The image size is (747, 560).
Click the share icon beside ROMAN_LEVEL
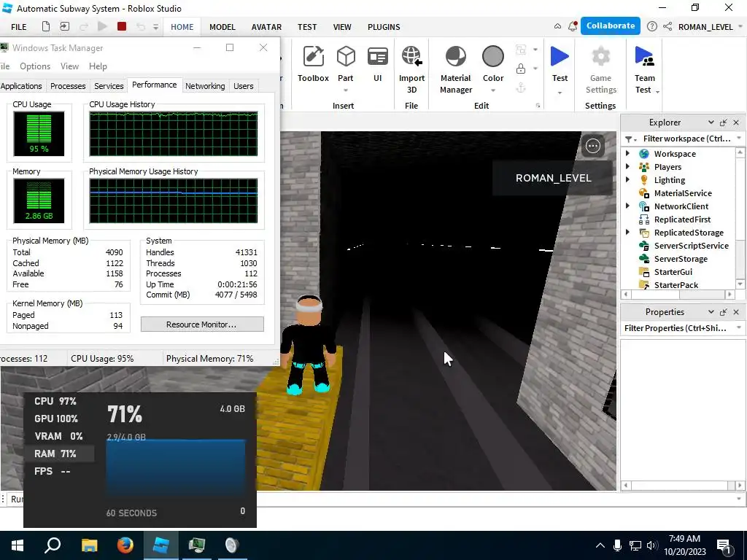pyautogui.click(x=667, y=27)
